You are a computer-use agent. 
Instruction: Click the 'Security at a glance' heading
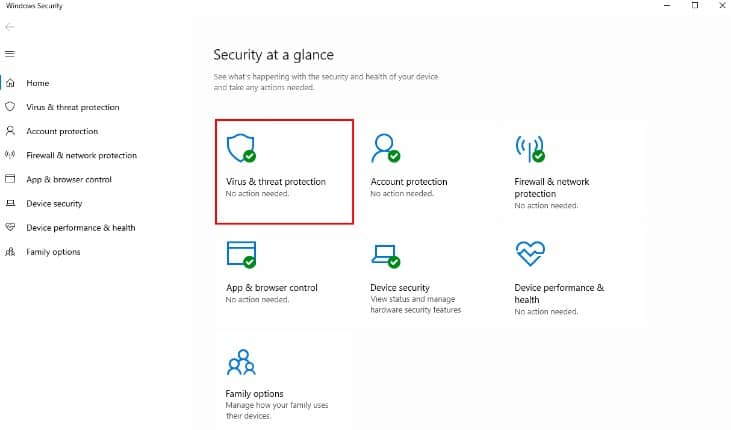pyautogui.click(x=274, y=55)
